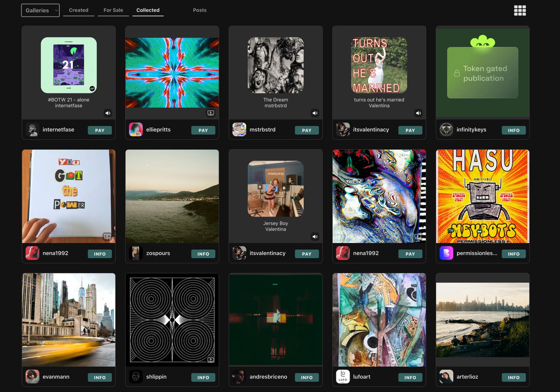Click INFO on infinitykeys card

coord(514,130)
